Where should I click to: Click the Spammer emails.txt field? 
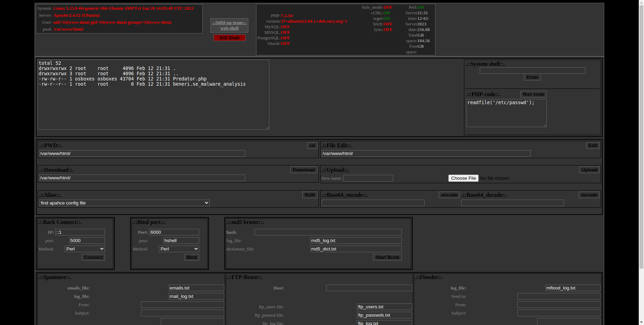(x=196, y=288)
